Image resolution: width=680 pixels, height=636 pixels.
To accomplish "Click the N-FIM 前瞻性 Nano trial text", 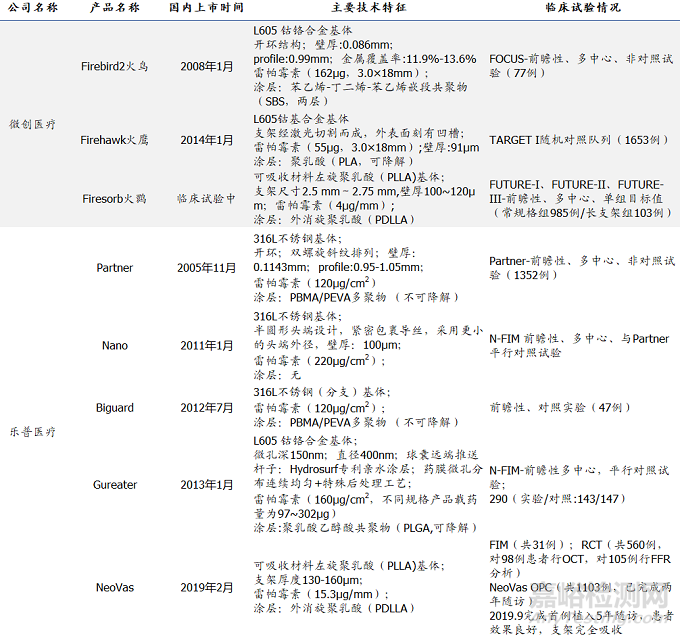I will click(x=579, y=346).
